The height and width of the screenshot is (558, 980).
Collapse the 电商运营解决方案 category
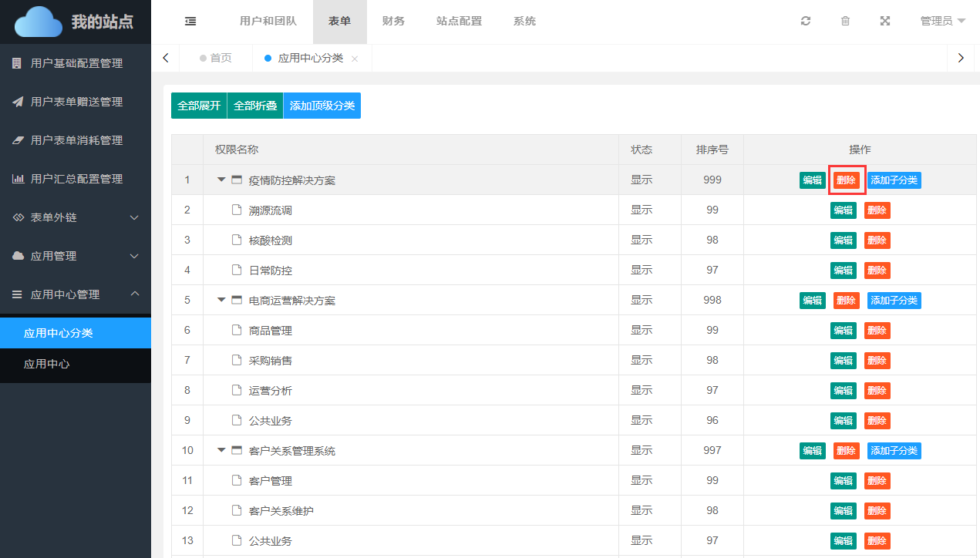pyautogui.click(x=221, y=300)
